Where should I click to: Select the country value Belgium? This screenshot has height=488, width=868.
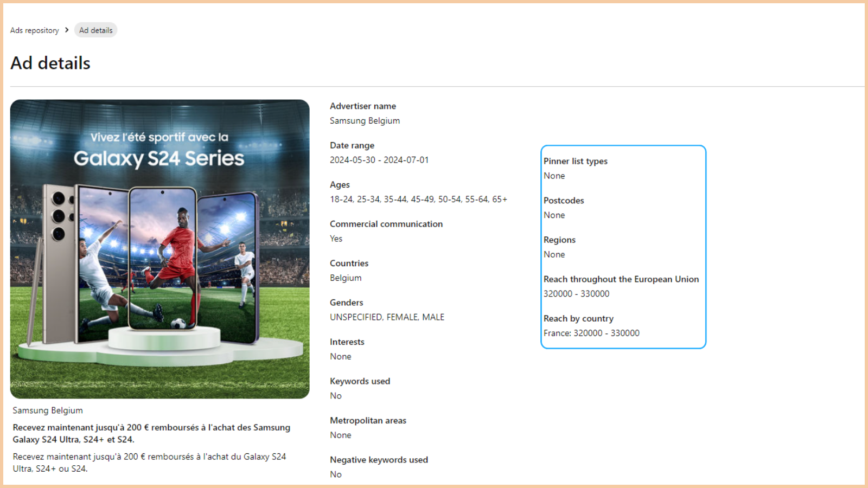[346, 278]
